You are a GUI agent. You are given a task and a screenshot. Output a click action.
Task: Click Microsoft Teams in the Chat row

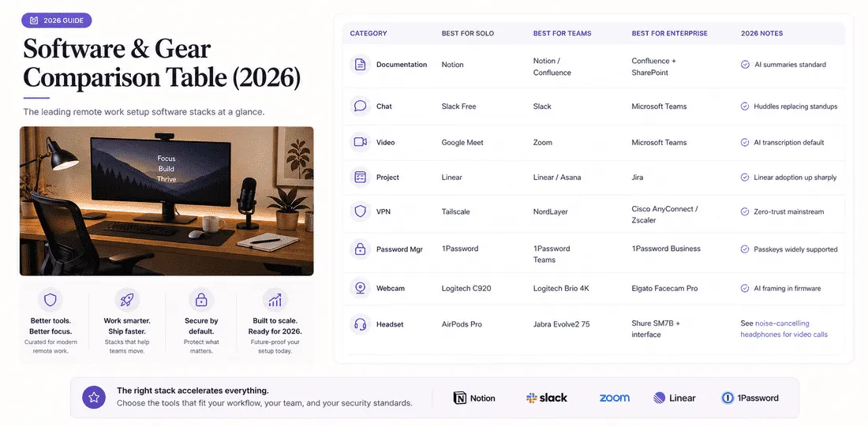click(x=659, y=106)
